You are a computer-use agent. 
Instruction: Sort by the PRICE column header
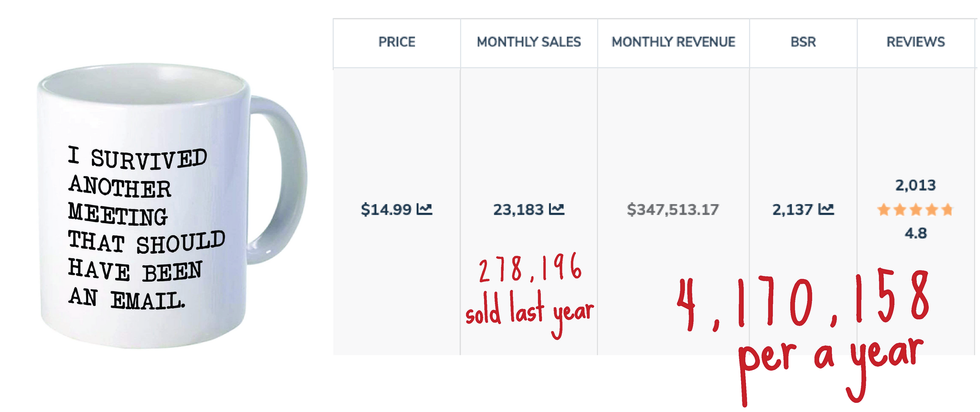pyautogui.click(x=397, y=42)
